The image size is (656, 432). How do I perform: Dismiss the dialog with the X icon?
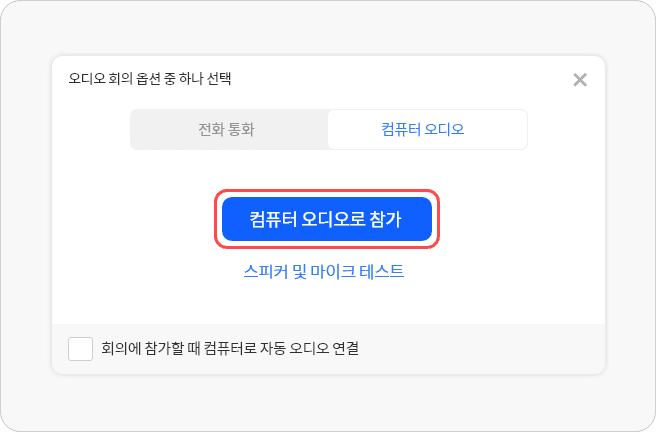(580, 80)
